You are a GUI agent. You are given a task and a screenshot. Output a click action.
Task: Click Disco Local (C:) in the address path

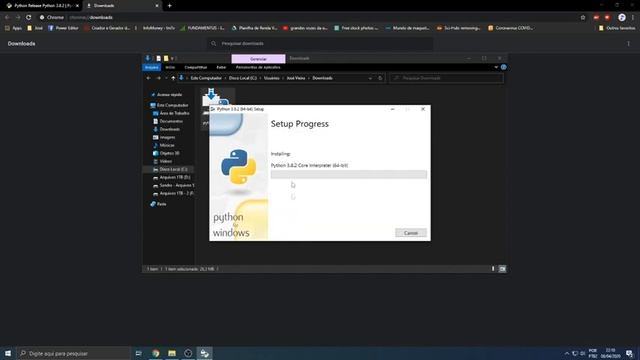point(243,78)
